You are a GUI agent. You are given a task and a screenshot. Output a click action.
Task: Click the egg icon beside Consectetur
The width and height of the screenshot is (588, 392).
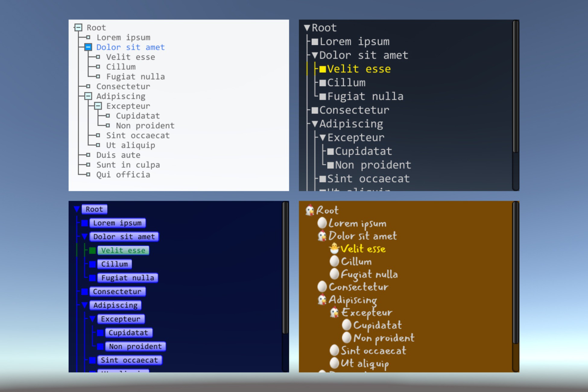[x=322, y=286]
